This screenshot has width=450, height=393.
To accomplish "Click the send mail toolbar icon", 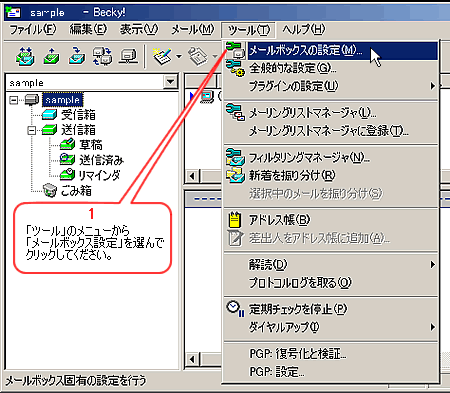I will click(51, 56).
